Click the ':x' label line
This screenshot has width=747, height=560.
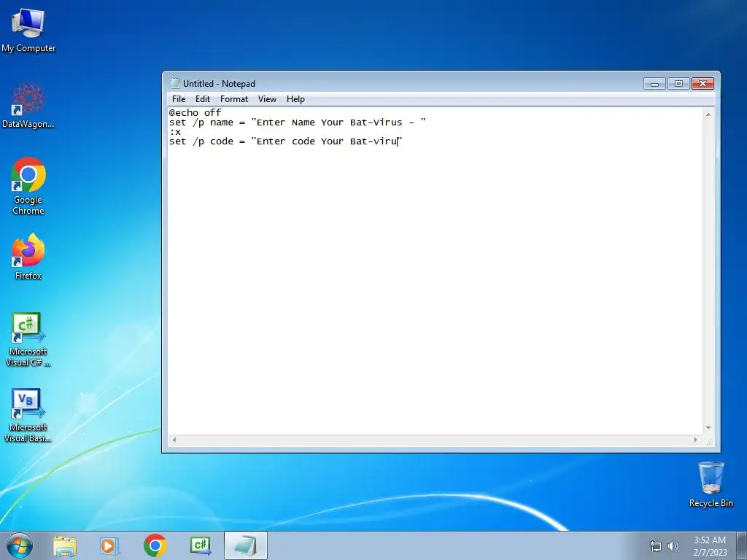click(x=175, y=132)
